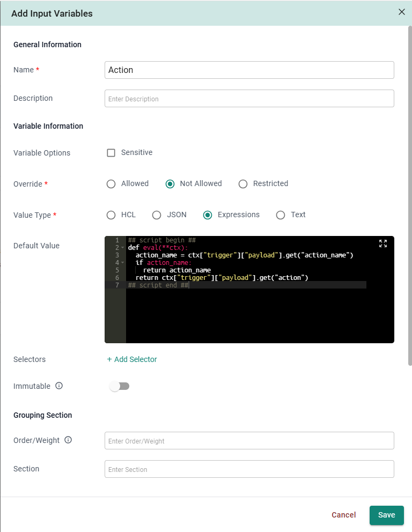Click the Immutable info icon
Image resolution: width=412 pixels, height=532 pixels.
(59, 386)
